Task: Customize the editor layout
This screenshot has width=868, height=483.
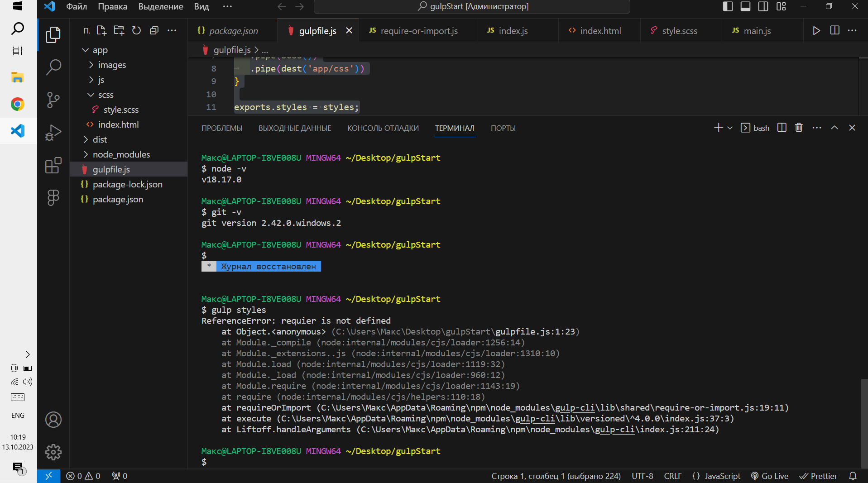Action: click(x=781, y=6)
